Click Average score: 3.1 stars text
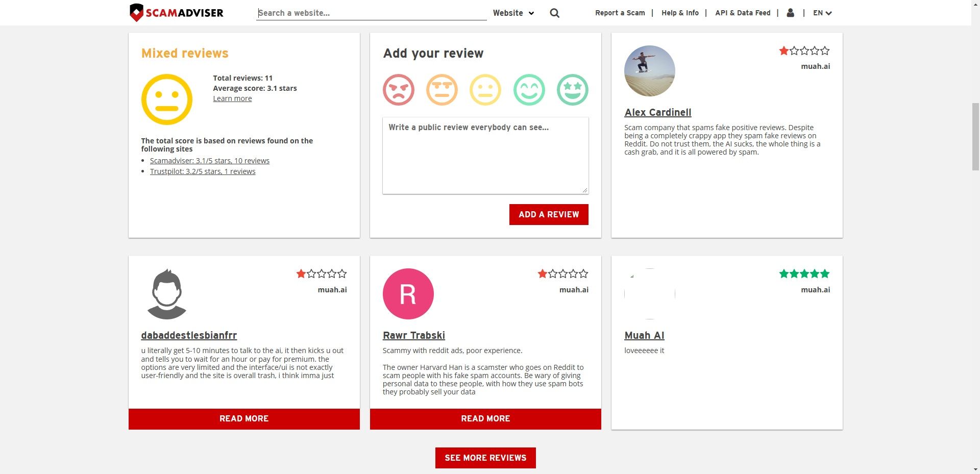The image size is (980, 474). [255, 88]
